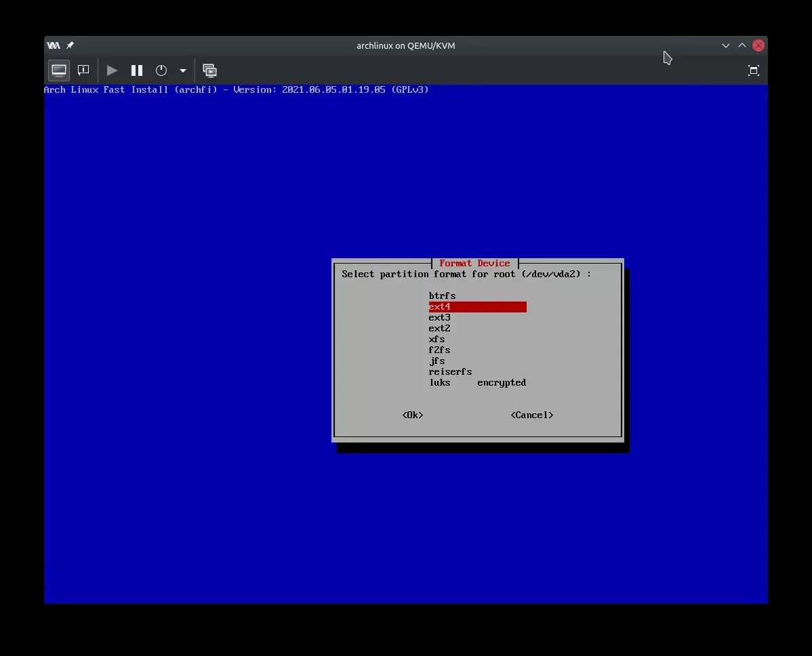The width and height of the screenshot is (812, 656).
Task: Click the graphical console display icon
Action: click(59, 70)
